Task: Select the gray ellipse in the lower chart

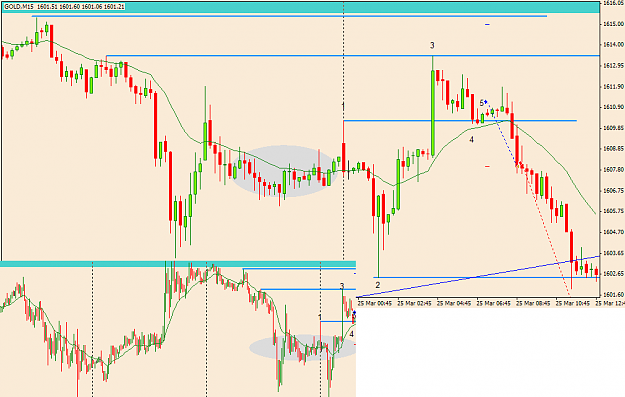Action: 303,348
